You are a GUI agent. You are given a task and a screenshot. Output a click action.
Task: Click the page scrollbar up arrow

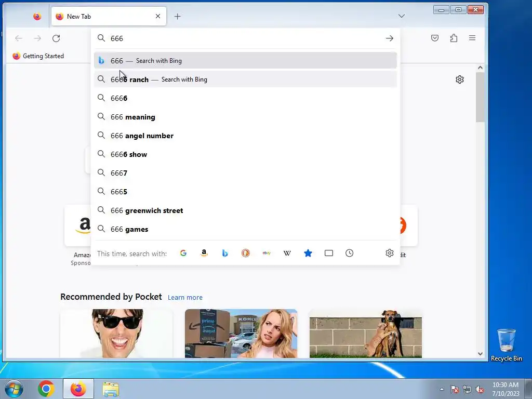[480, 68]
